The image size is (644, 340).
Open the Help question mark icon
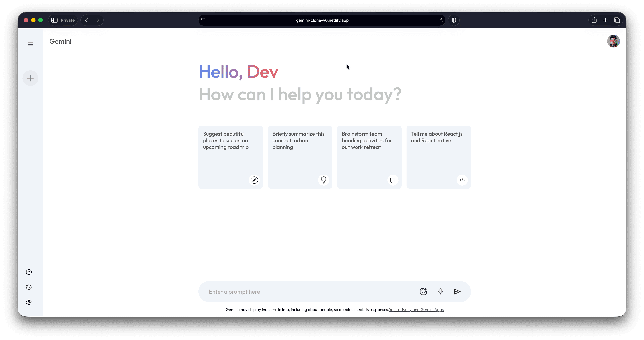[x=29, y=272]
